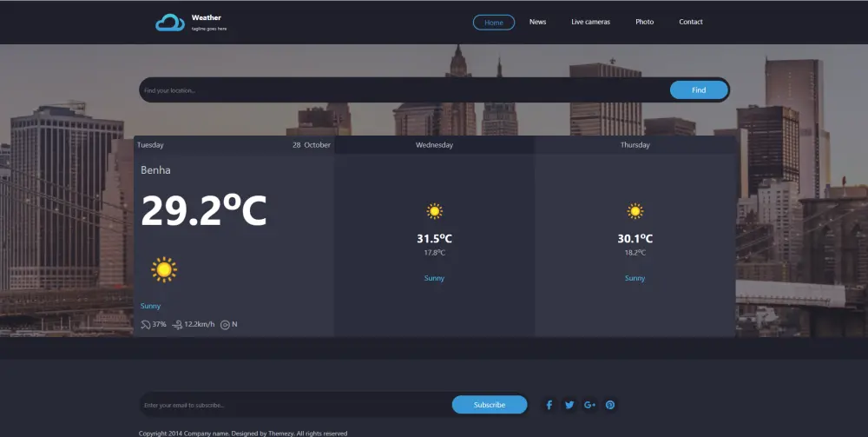Click the Copyright 2014 footer text
Image resolution: width=868 pixels, height=437 pixels.
[243, 434]
